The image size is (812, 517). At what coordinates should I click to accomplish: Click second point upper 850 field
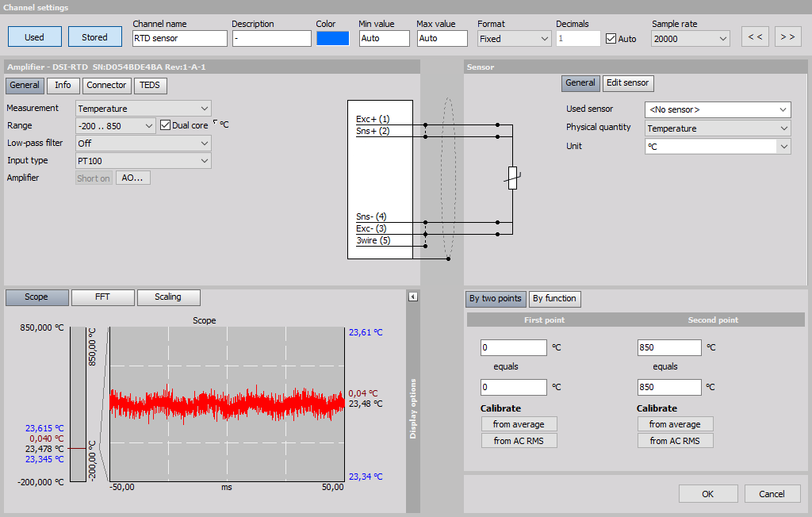pos(669,347)
